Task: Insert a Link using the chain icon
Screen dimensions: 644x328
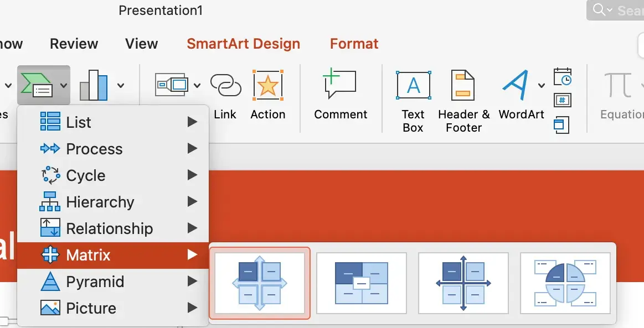Action: (225, 86)
